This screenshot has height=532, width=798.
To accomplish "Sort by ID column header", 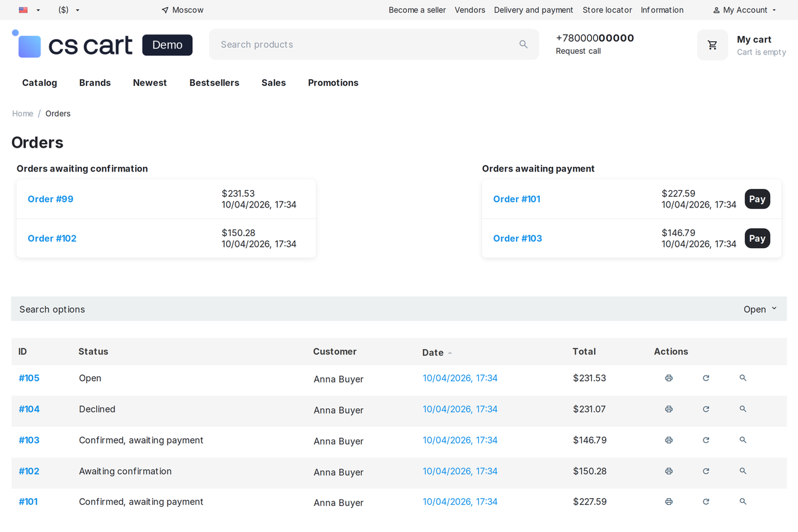I will [x=23, y=352].
